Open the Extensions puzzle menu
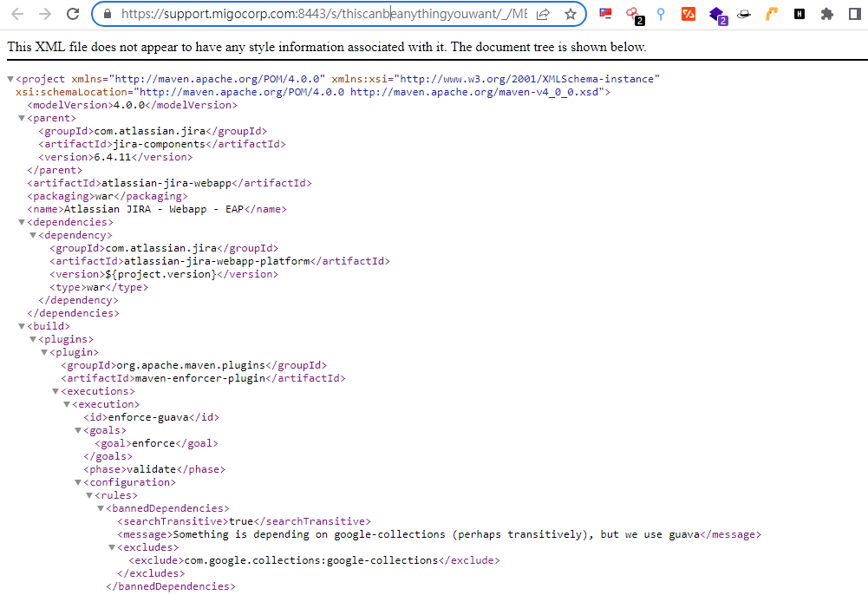Image resolution: width=868 pixels, height=595 pixels. click(x=827, y=14)
